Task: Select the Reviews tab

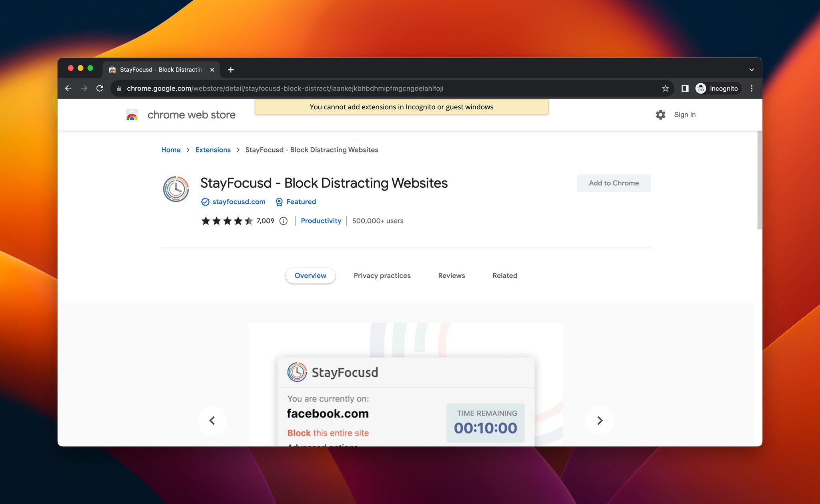Action: [452, 275]
